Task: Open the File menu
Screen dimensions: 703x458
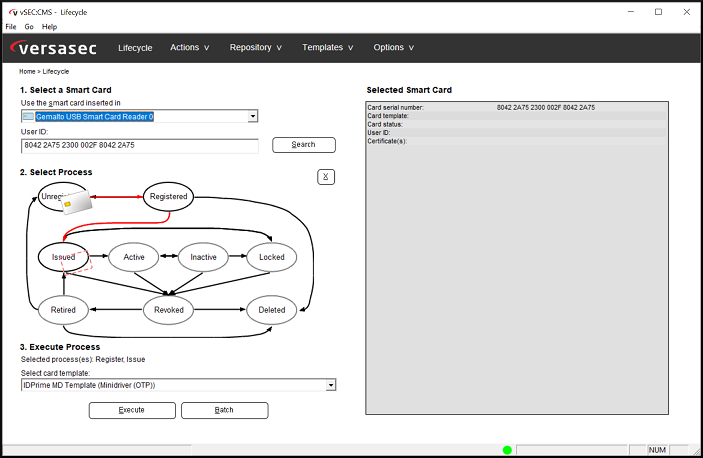Action: pos(11,26)
